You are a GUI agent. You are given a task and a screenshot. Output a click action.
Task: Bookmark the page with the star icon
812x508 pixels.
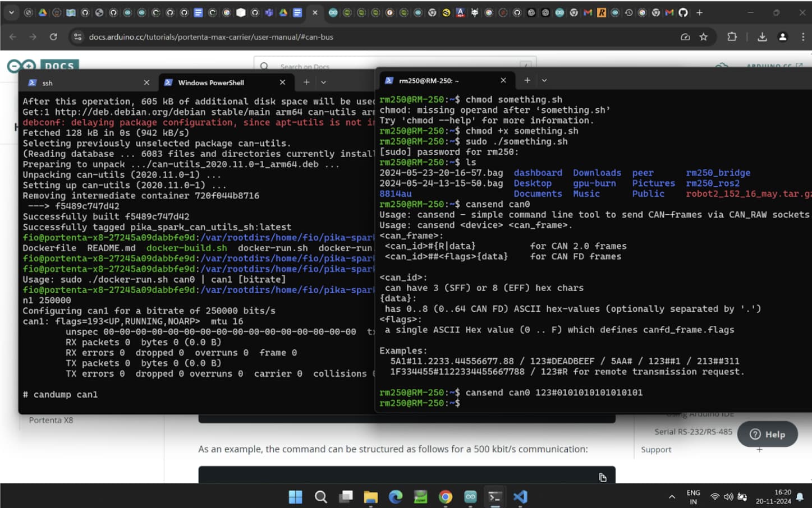tap(703, 37)
